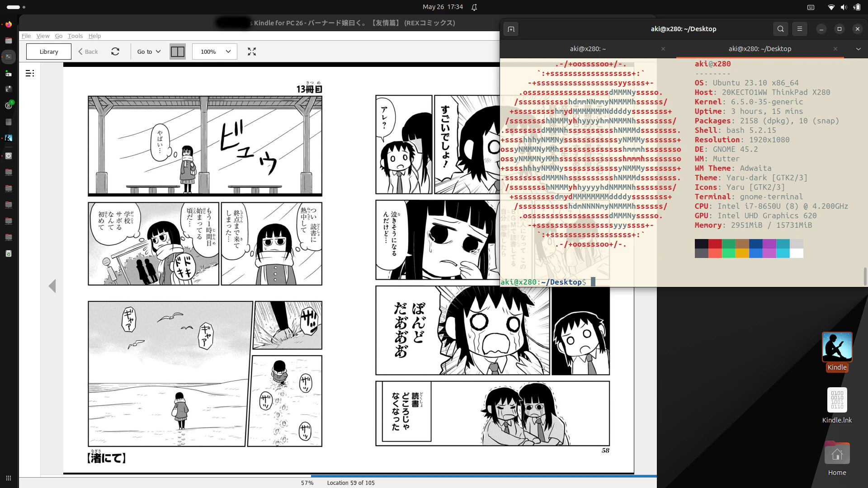Go to previous page with left arrow

52,286
